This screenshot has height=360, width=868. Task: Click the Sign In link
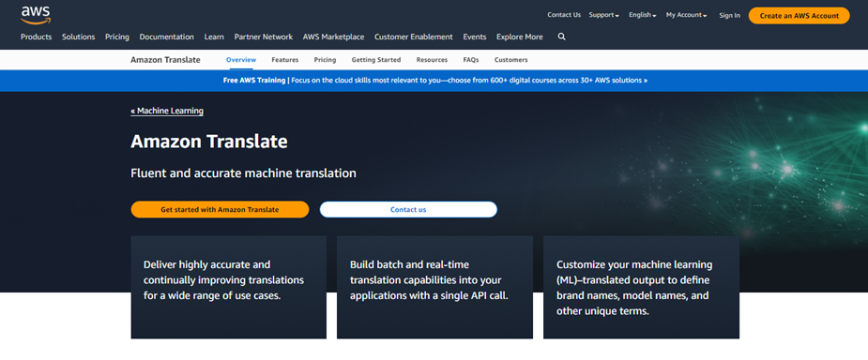729,16
